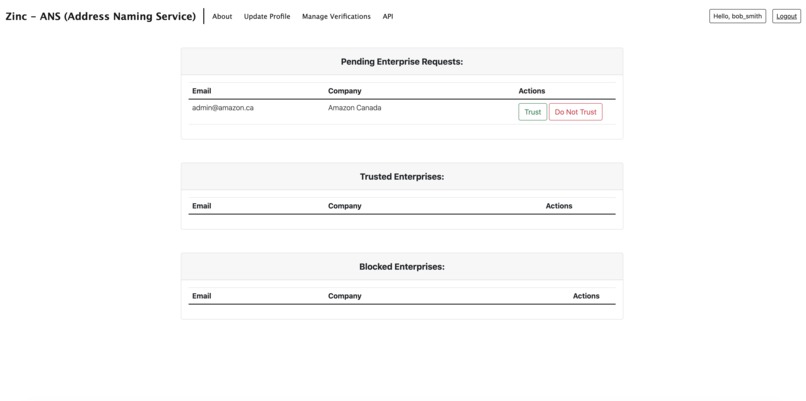Click the Blocked Enterprises heading

point(402,267)
